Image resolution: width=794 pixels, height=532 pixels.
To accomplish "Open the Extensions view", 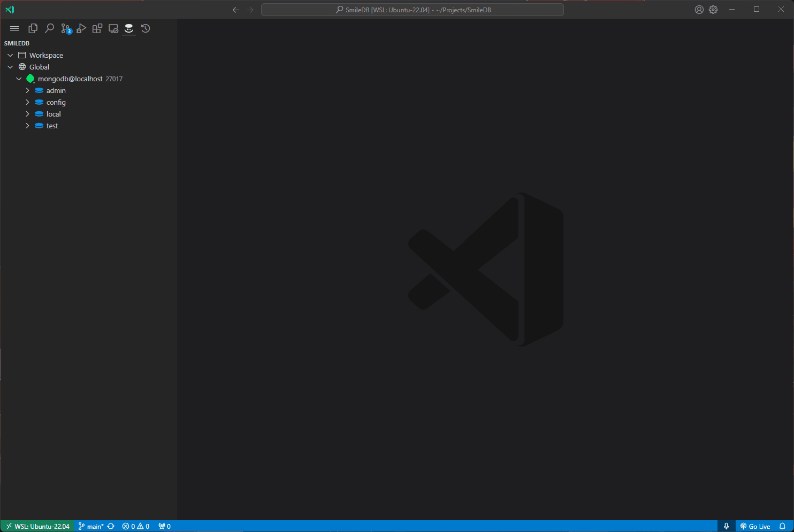I will pyautogui.click(x=97, y=28).
